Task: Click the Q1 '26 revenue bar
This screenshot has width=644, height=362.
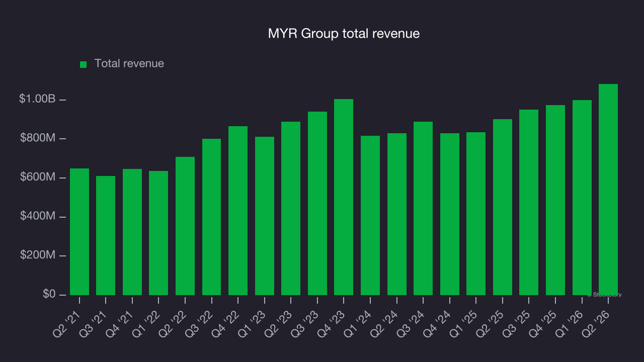Action: click(x=582, y=198)
